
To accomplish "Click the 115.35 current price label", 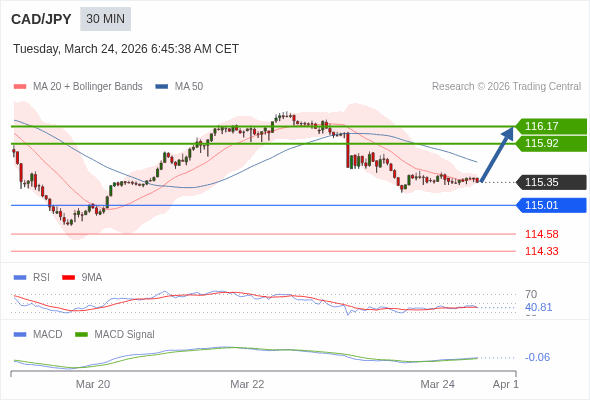I will pos(551,182).
